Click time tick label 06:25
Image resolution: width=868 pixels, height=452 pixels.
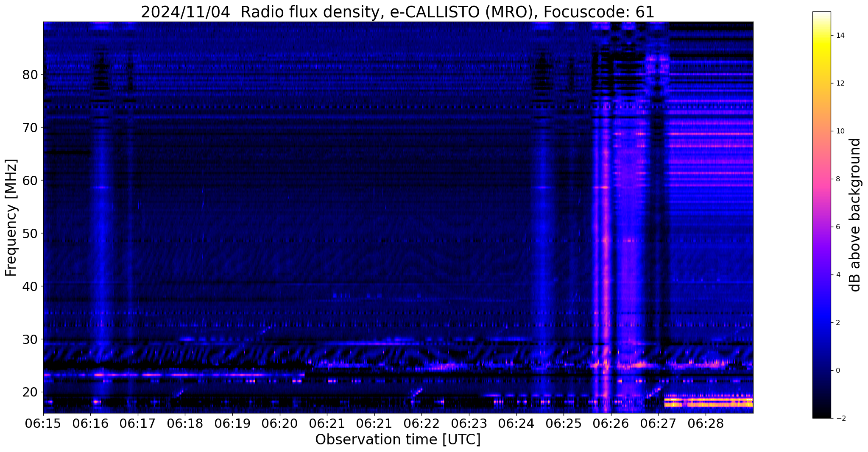coord(564,423)
